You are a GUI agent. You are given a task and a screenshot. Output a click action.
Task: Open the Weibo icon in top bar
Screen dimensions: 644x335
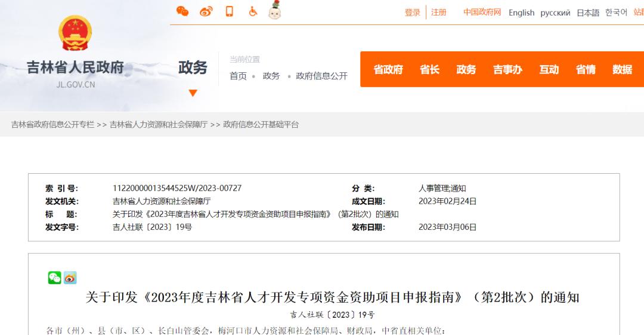206,11
